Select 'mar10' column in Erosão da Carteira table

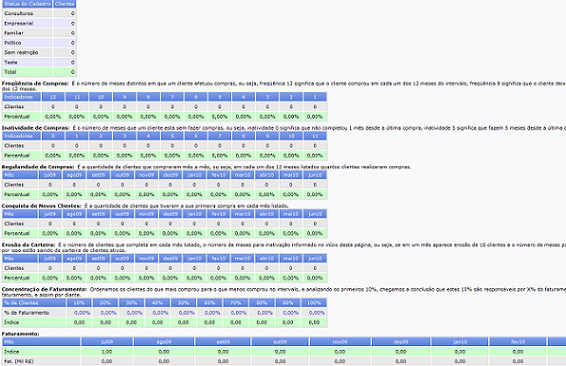(x=243, y=258)
